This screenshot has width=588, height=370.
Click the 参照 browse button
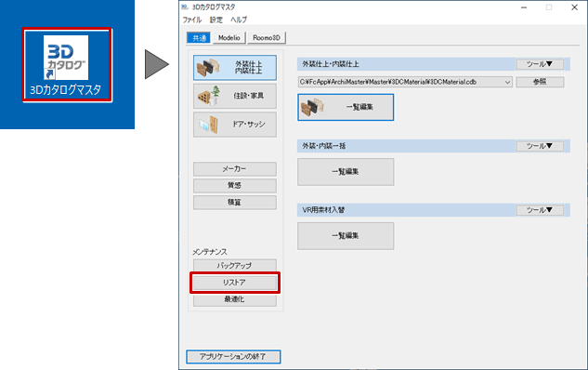tap(540, 82)
